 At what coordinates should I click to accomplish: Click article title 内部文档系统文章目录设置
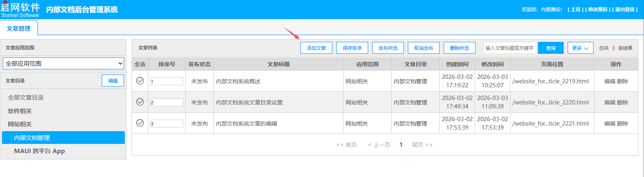point(249,102)
